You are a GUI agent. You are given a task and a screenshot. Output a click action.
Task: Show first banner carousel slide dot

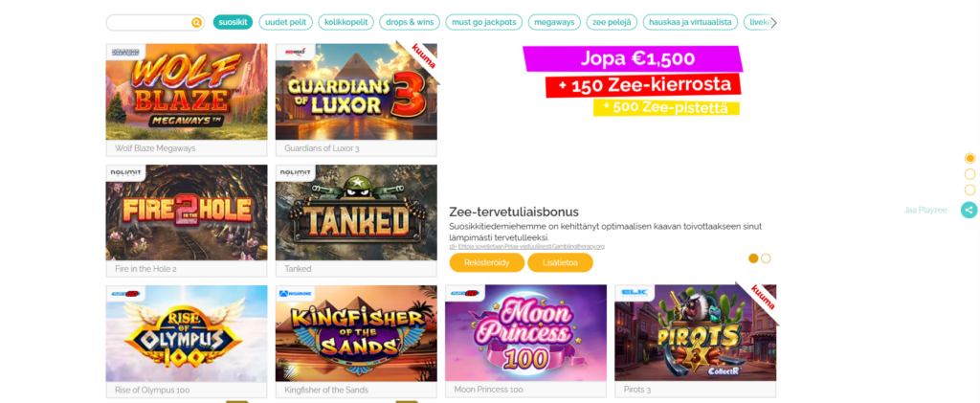754,258
